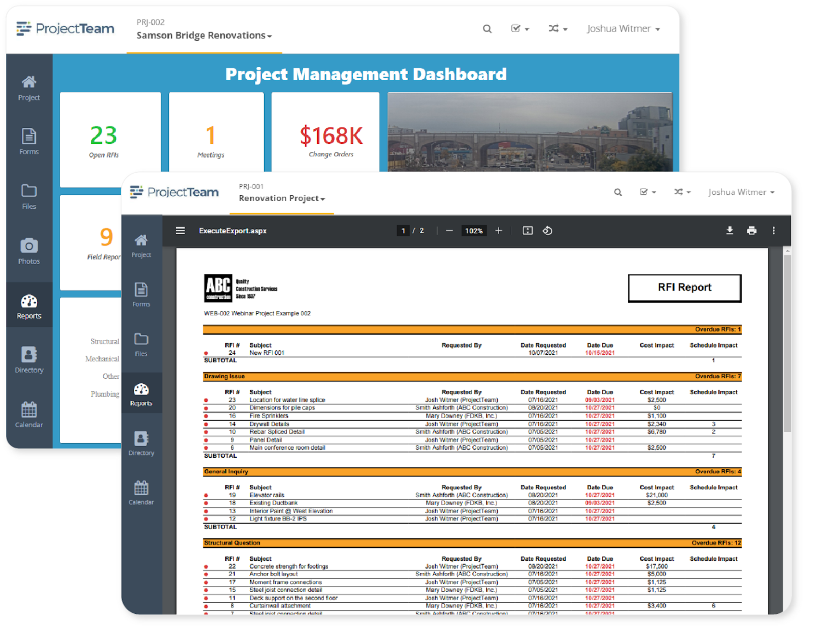Toggle fit-to-page view in the PDF toolbar

tap(527, 230)
